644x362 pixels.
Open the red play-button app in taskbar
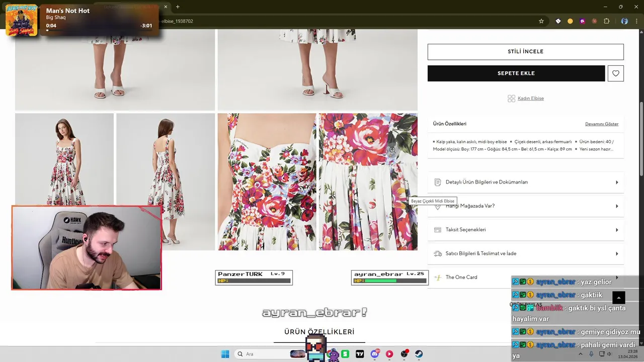point(389,354)
